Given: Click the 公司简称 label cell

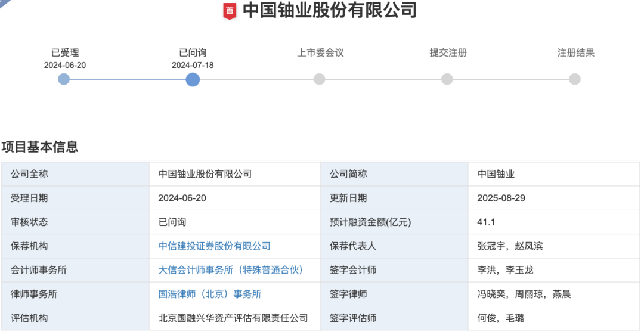Looking at the screenshot, I should point(394,174).
